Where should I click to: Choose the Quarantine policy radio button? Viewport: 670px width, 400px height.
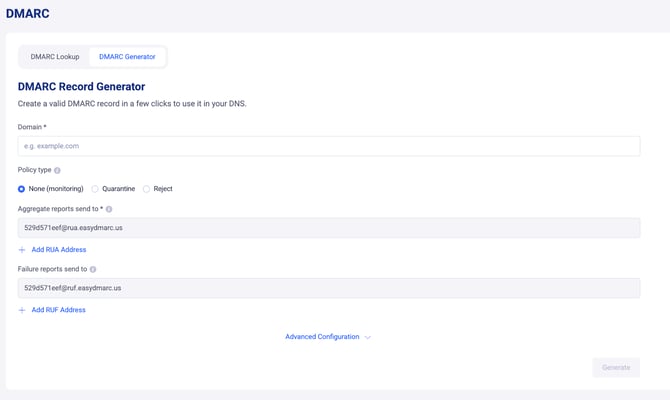coord(95,189)
